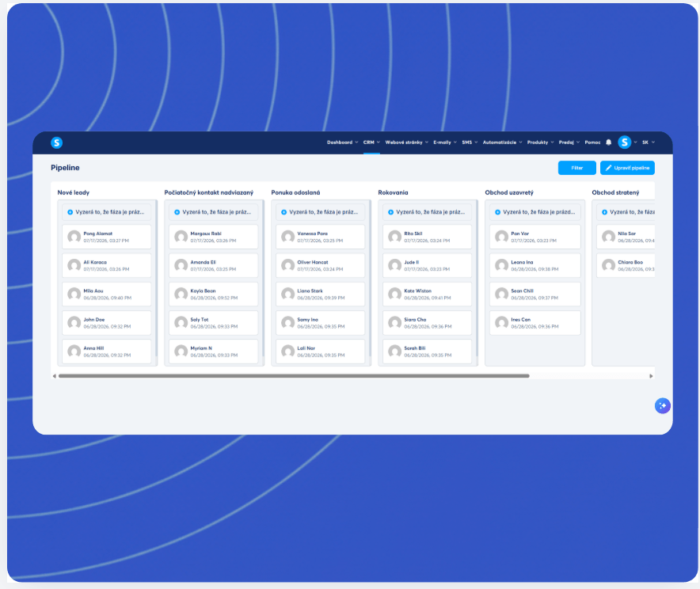Click the Rokovania column scrollbar
Screen dimensions: 700x589
(477, 279)
